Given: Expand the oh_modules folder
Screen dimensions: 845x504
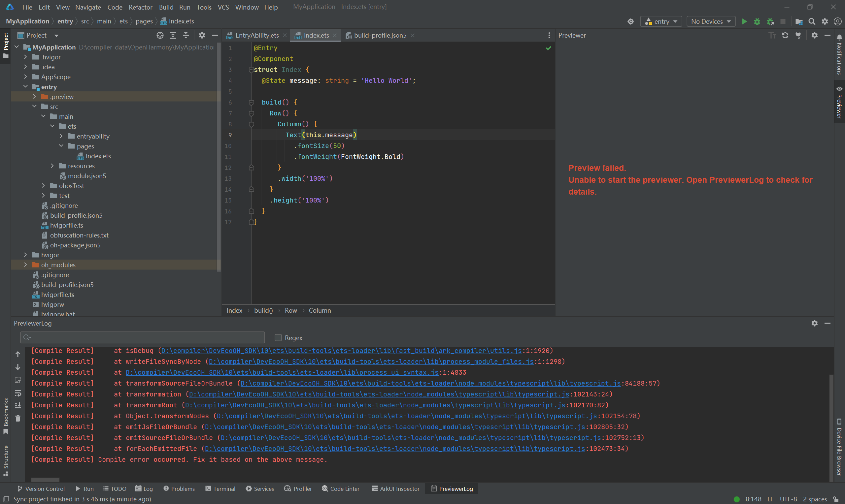Looking at the screenshot, I should click(25, 265).
